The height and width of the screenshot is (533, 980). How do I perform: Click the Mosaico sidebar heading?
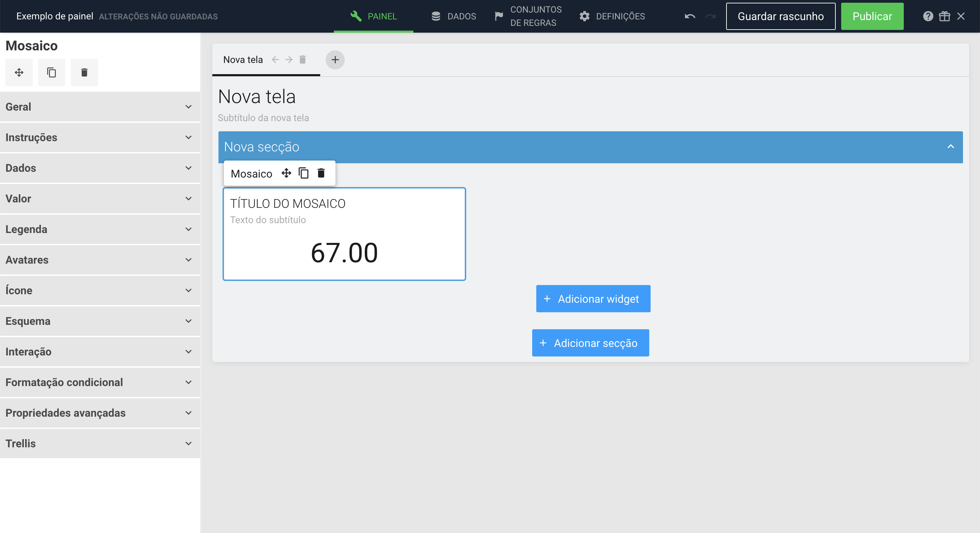point(32,46)
